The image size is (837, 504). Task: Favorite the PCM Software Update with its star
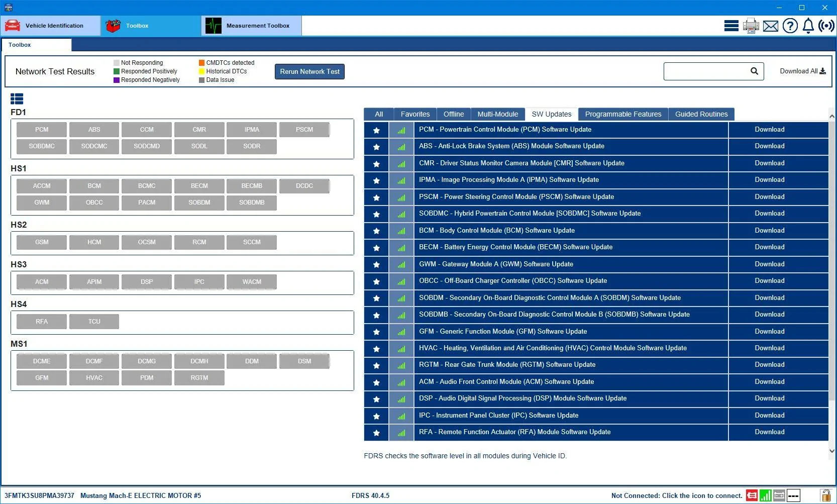pos(376,130)
